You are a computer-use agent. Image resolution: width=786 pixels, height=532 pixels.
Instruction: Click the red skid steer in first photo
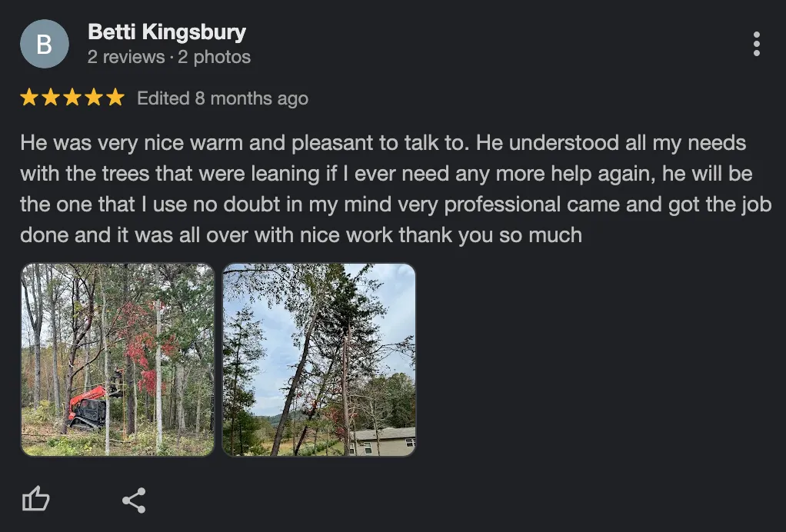click(x=88, y=407)
